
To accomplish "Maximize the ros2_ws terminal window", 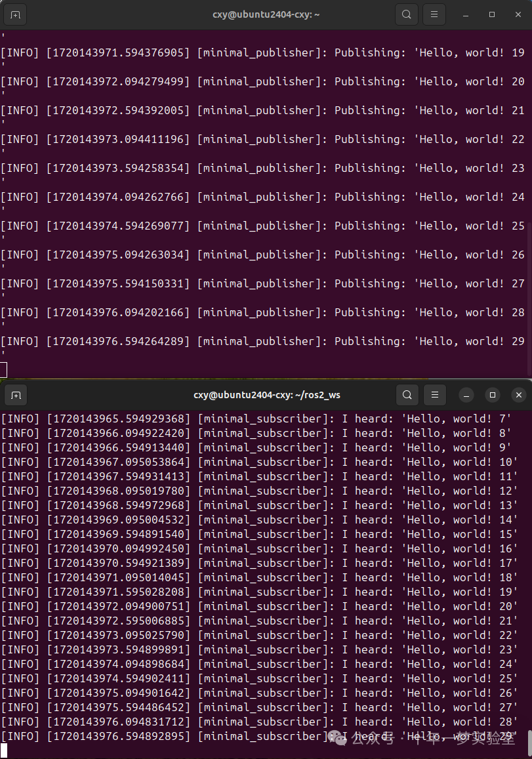I will point(492,396).
